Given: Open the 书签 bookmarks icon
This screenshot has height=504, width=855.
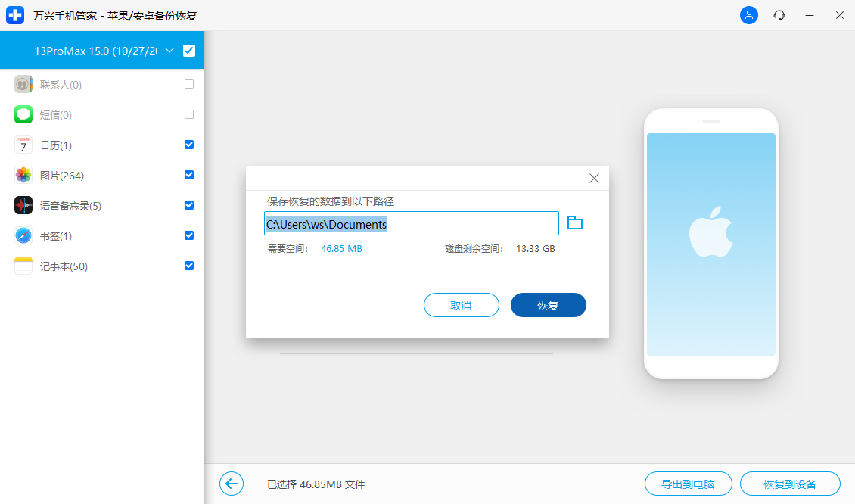Looking at the screenshot, I should pyautogui.click(x=23, y=235).
